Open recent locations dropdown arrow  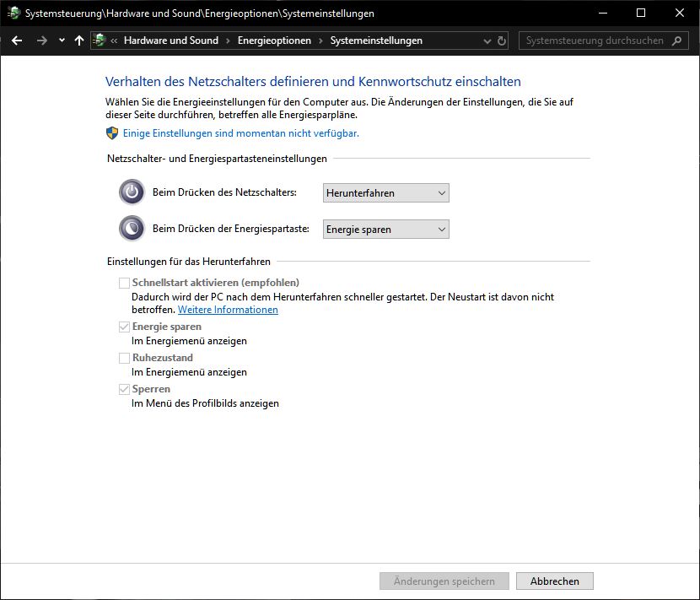[x=62, y=41]
